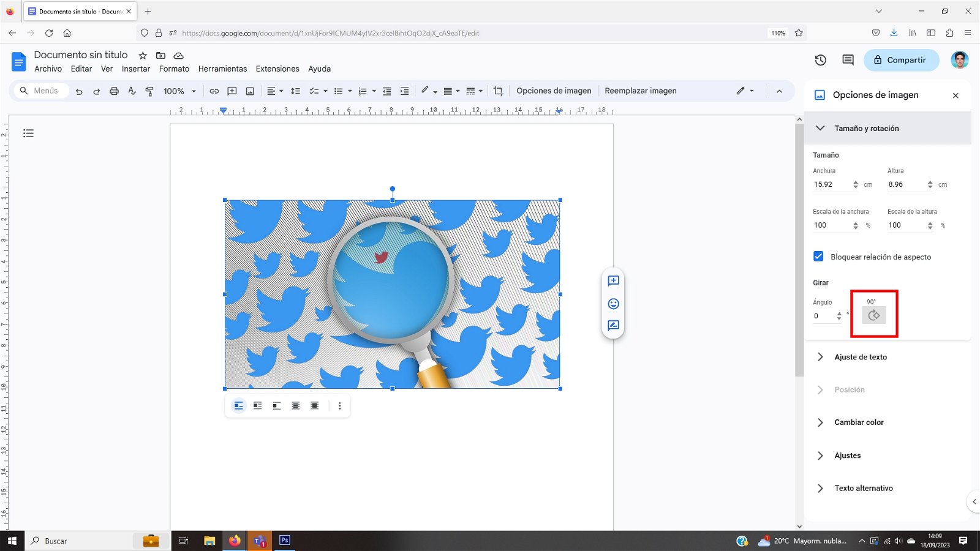Click Opciones de imagen toolbar button
Viewport: 980px width, 551px height.
[x=554, y=91]
